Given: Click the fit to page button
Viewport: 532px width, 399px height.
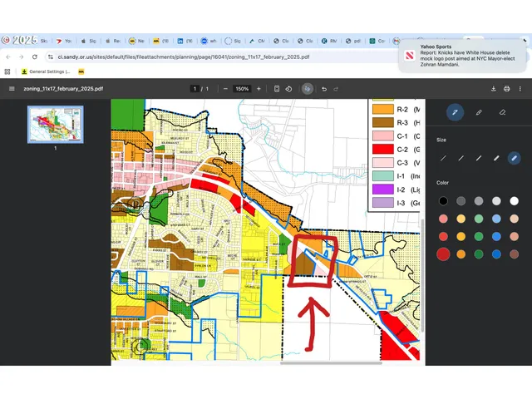Looking at the screenshot, I should [276, 88].
